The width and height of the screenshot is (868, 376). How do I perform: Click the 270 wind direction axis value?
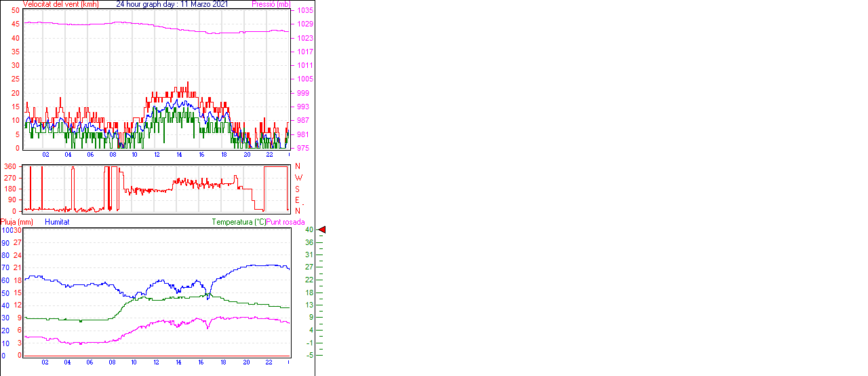pos(11,178)
